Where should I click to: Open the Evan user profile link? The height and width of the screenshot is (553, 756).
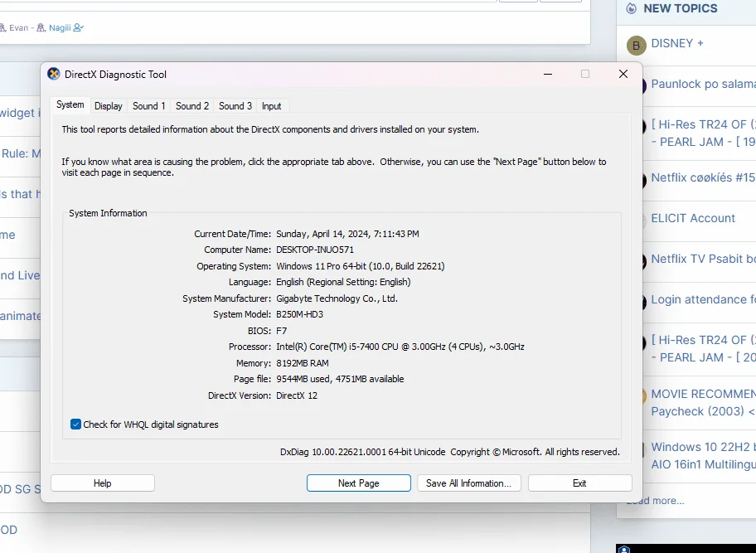coord(18,27)
